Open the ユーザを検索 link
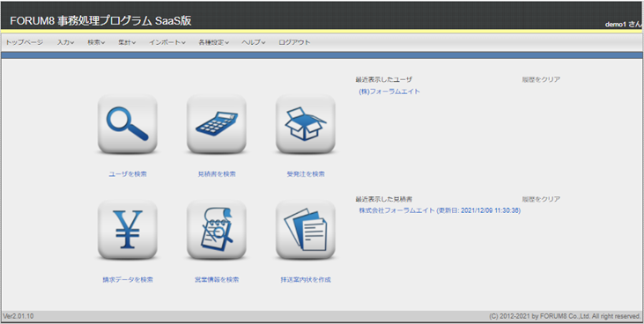 (128, 174)
